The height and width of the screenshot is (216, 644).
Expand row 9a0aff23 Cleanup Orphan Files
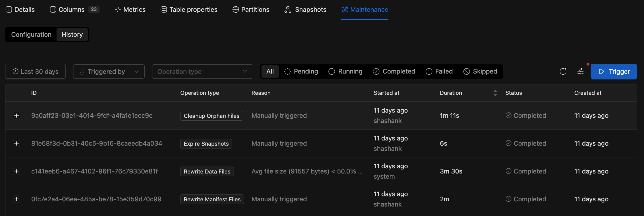pyautogui.click(x=17, y=115)
